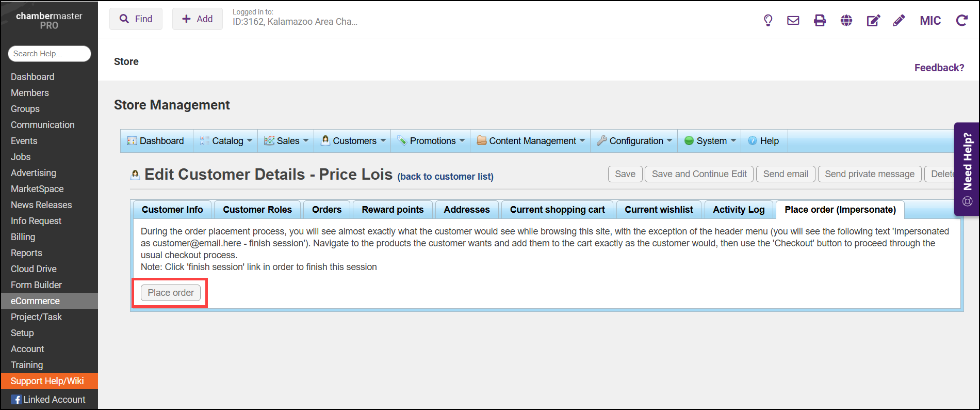The image size is (980, 410).
Task: Open the Configuration dropdown menu
Action: coord(634,141)
